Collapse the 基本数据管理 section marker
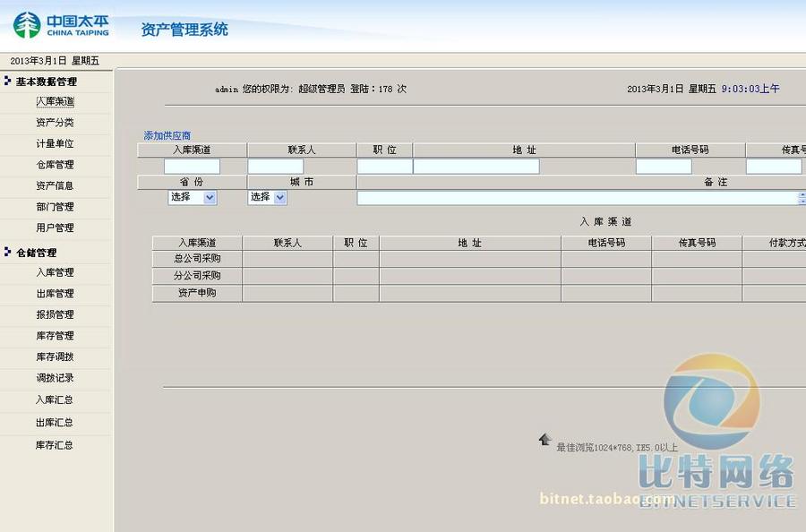Screen dimensions: 806x532 click(x=7, y=81)
